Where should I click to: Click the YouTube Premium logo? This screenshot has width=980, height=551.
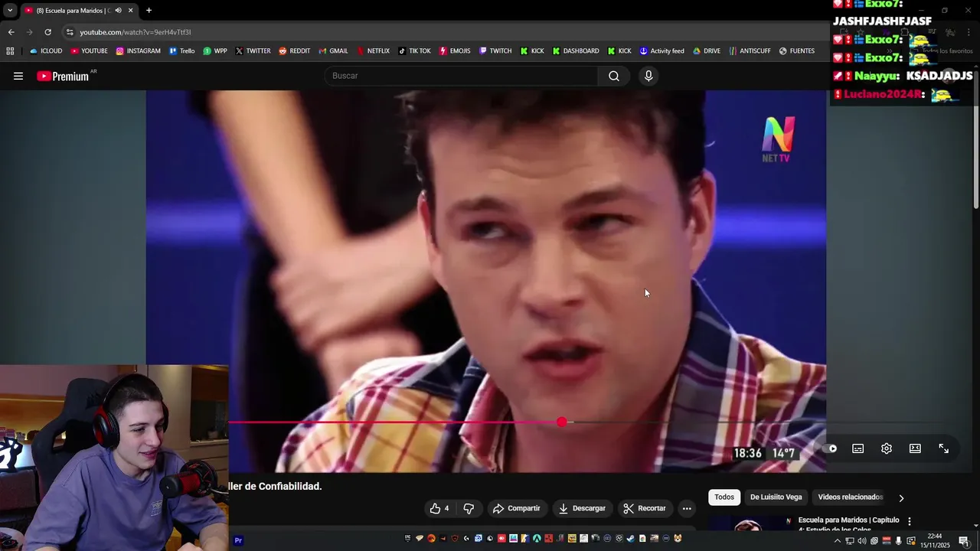[63, 76]
